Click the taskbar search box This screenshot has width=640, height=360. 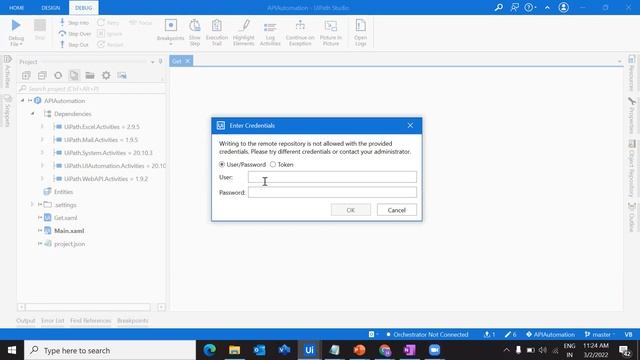click(110, 350)
